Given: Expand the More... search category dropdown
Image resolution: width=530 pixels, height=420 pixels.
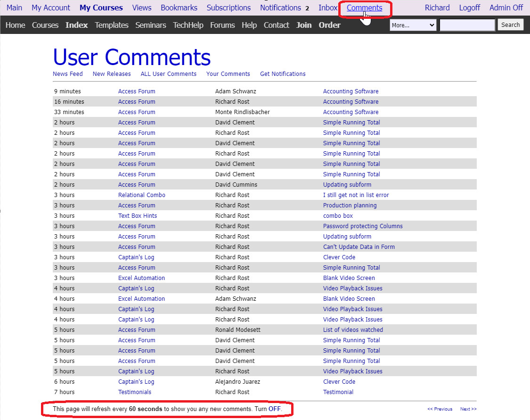Looking at the screenshot, I should pyautogui.click(x=413, y=25).
